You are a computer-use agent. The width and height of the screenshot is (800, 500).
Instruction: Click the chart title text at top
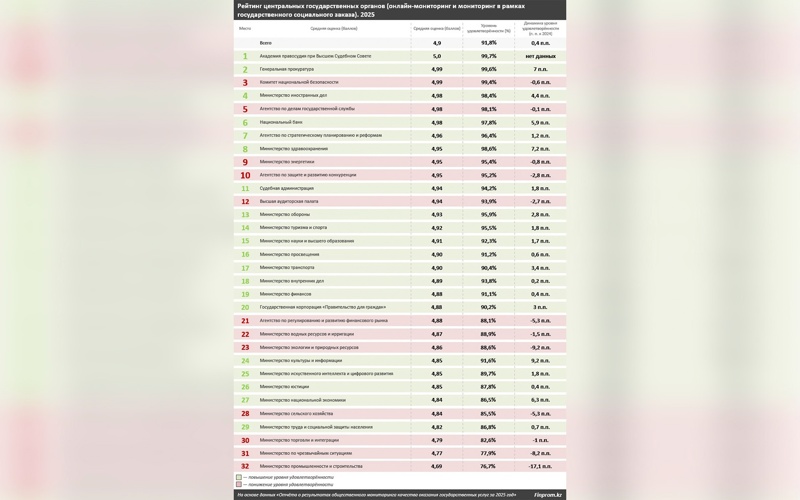click(x=381, y=10)
